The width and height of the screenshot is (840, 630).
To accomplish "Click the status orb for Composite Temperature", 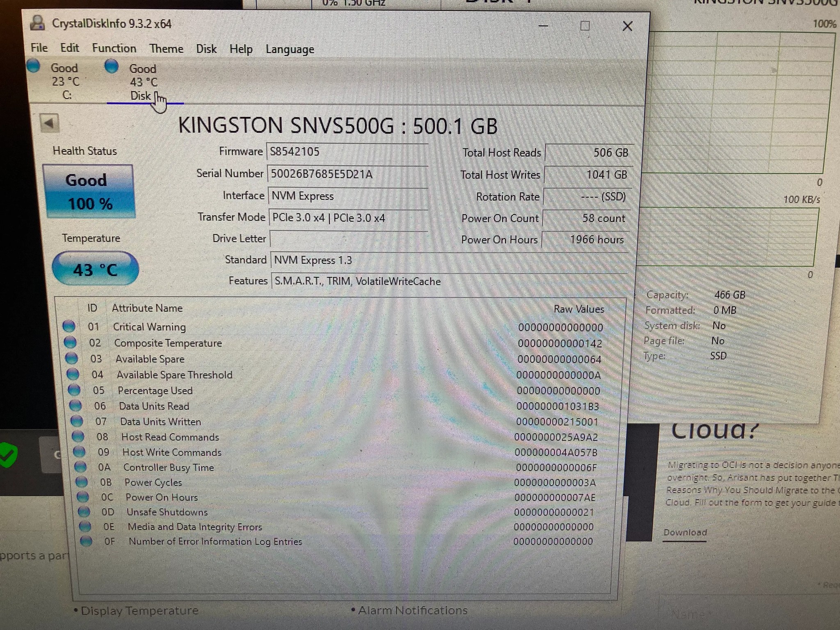I will [x=70, y=342].
